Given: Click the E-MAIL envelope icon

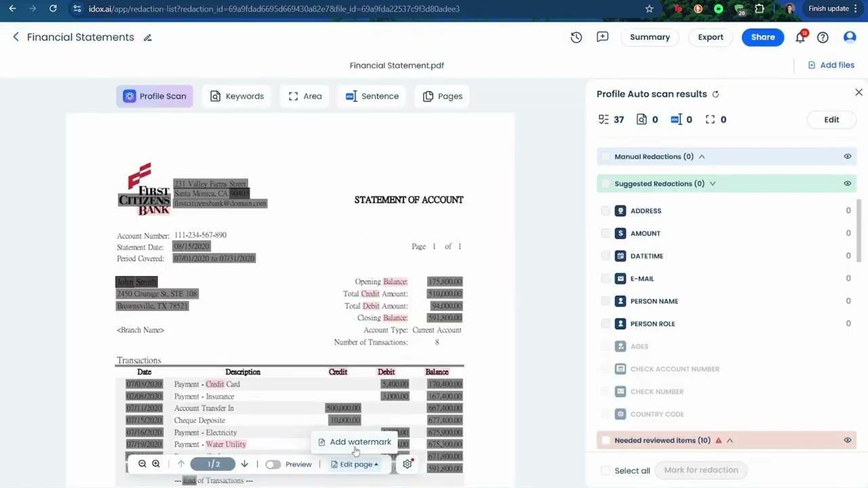Looking at the screenshot, I should coord(620,279).
